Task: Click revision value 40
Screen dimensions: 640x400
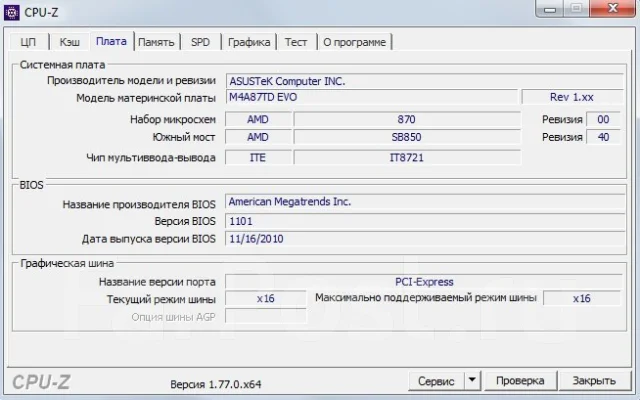Action: (x=603, y=137)
